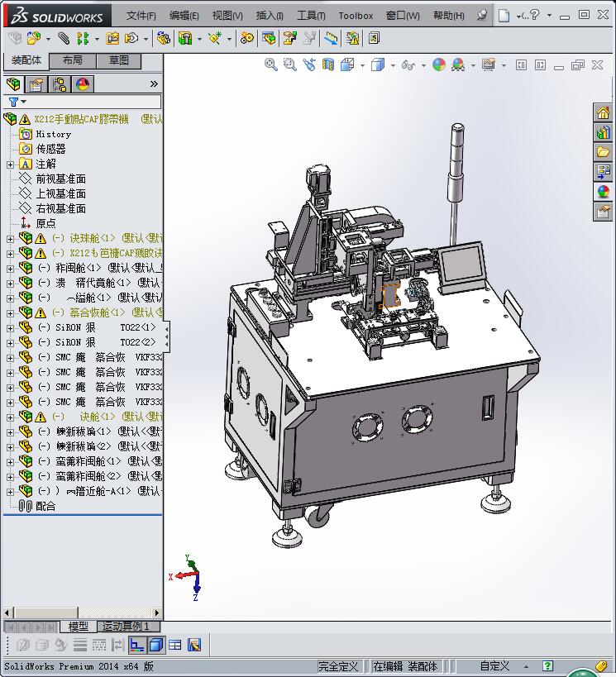
Task: Expand the first SiRON T022<1> component node
Action: pos(10,328)
